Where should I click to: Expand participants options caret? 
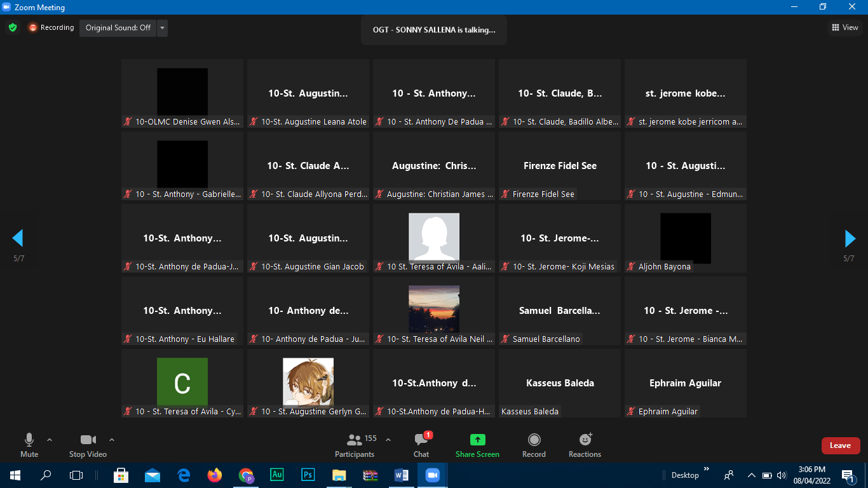pyautogui.click(x=388, y=440)
